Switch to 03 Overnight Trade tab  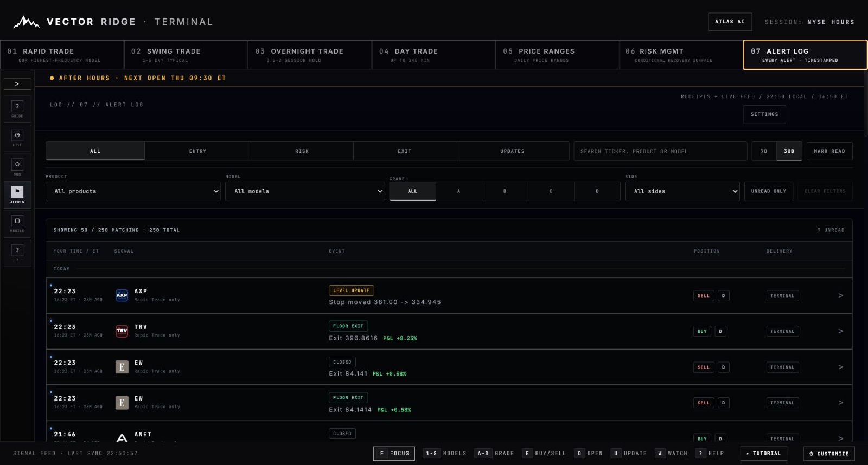(310, 55)
